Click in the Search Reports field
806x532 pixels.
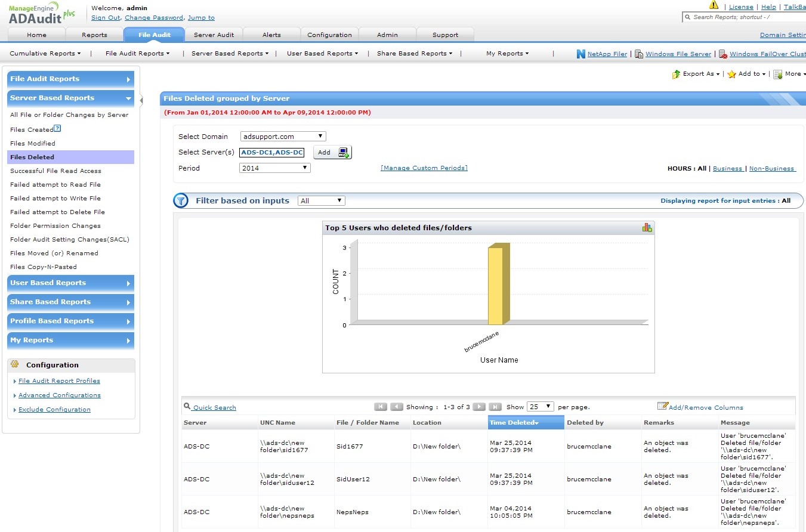tap(746, 17)
